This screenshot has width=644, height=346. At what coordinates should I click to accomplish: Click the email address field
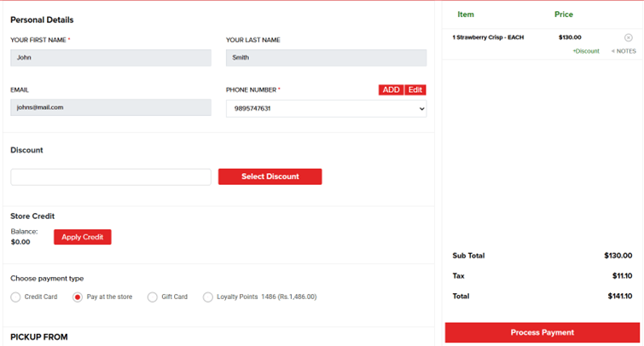coord(110,107)
